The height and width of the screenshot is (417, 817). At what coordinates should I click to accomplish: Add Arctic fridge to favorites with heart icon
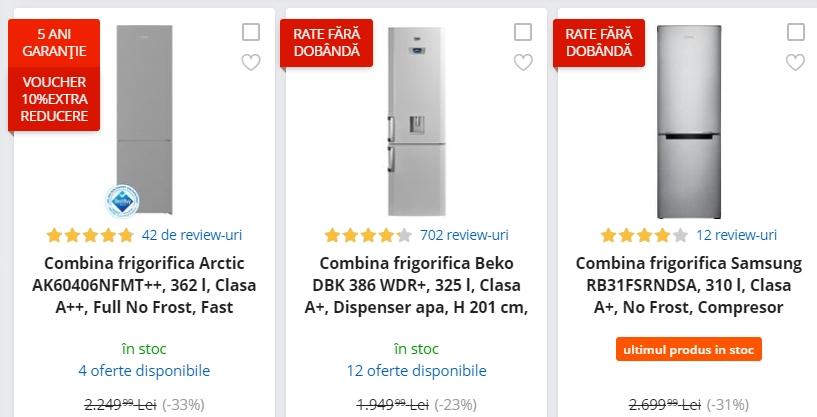[x=251, y=63]
